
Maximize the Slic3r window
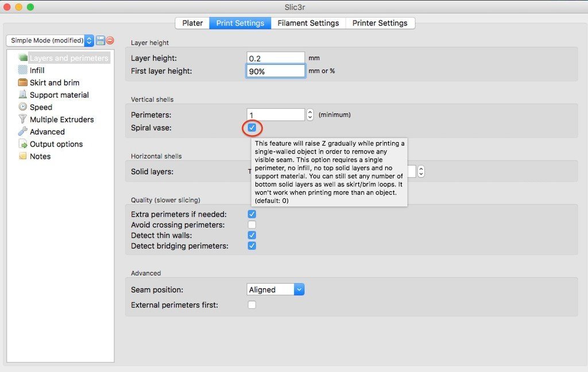click(x=30, y=7)
